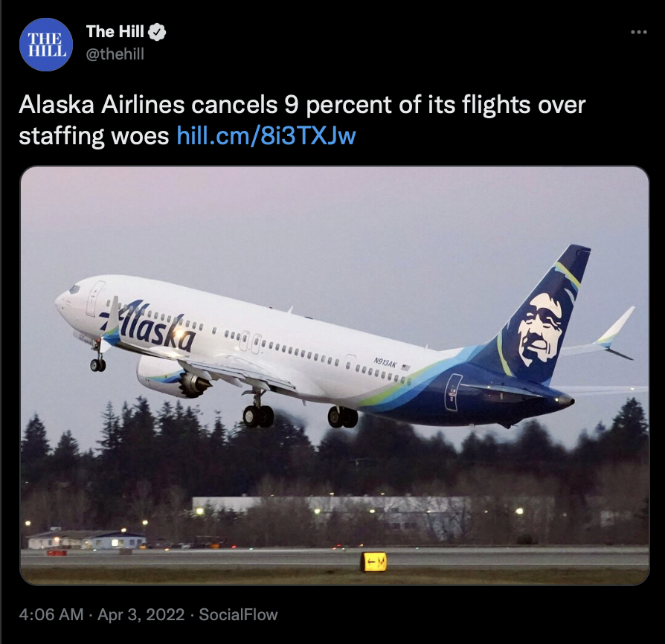Open the tweet's more options menu
Screen dimensions: 665x644
639,32
